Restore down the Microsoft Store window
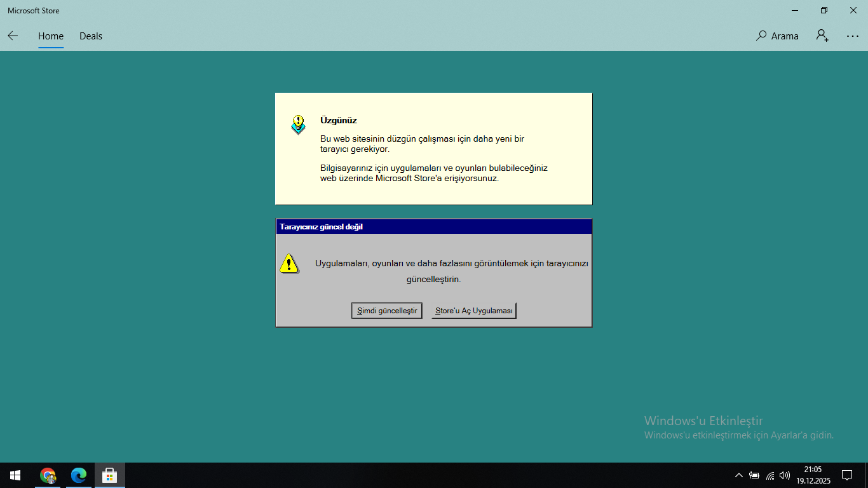868x488 pixels. [824, 10]
